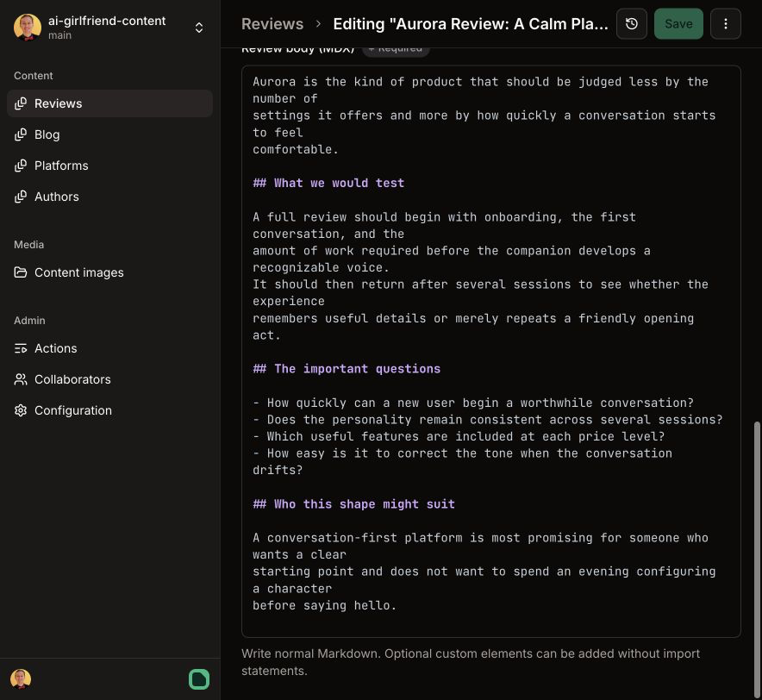Open the Authors collection
762x700 pixels.
click(x=109, y=197)
